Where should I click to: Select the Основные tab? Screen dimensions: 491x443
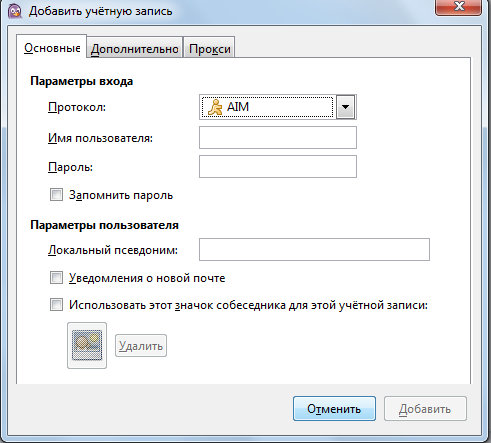pyautogui.click(x=52, y=48)
